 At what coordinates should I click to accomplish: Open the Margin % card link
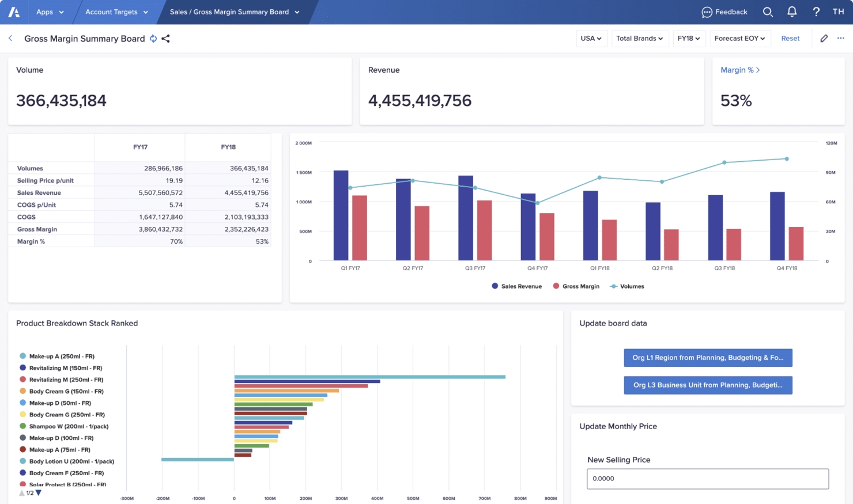tap(740, 70)
